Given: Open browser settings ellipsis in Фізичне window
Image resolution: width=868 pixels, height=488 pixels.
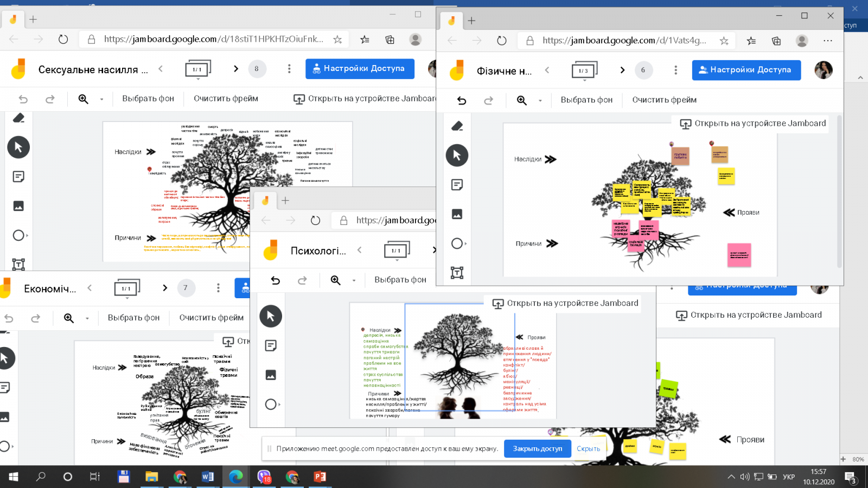Looking at the screenshot, I should pyautogui.click(x=827, y=41).
